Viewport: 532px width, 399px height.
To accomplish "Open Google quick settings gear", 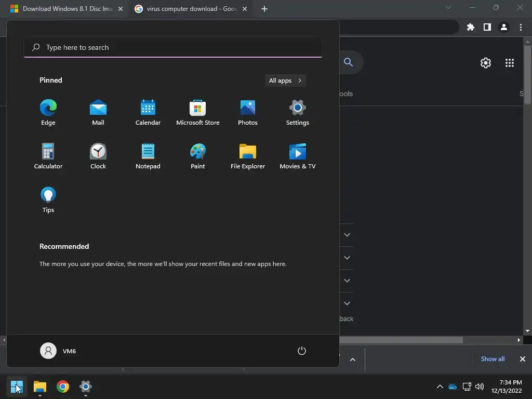I will (x=486, y=63).
